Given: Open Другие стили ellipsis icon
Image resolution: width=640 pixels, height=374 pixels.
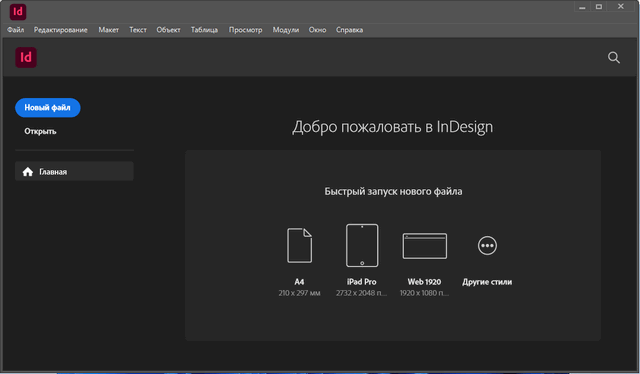Looking at the screenshot, I should [x=487, y=245].
